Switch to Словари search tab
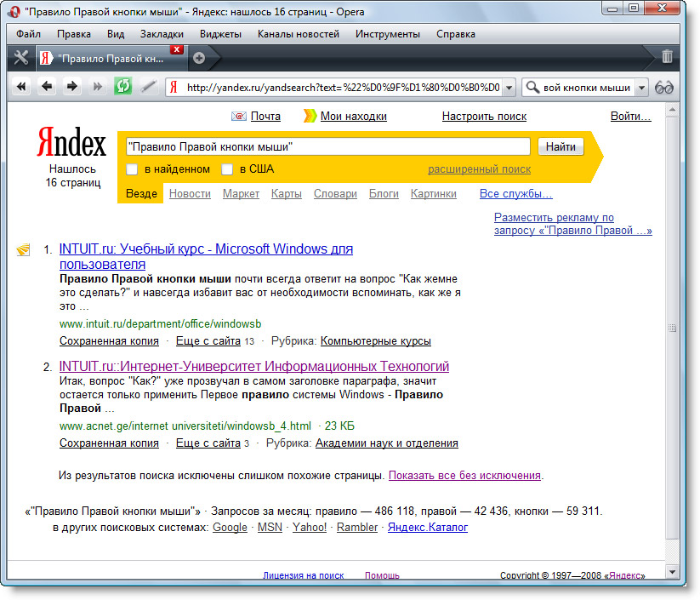The height and width of the screenshot is (600, 700). (335, 193)
